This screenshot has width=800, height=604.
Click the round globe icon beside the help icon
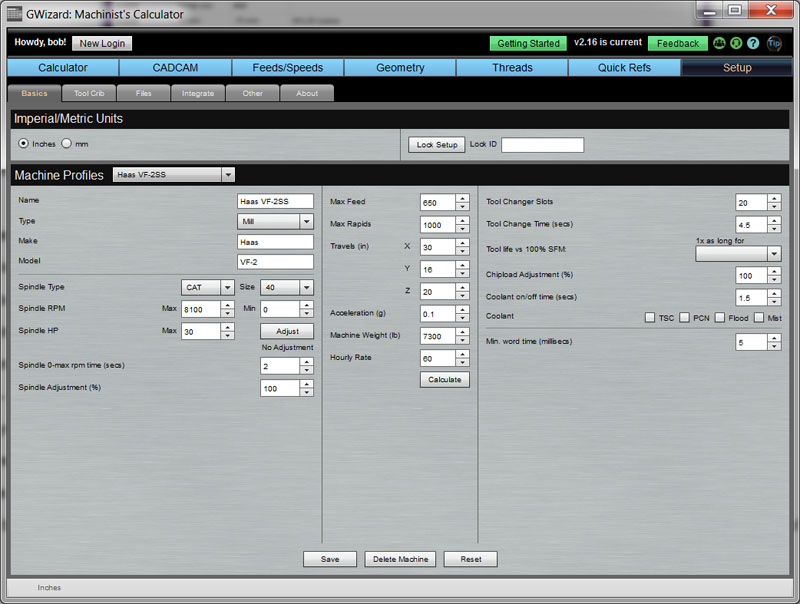tap(735, 44)
